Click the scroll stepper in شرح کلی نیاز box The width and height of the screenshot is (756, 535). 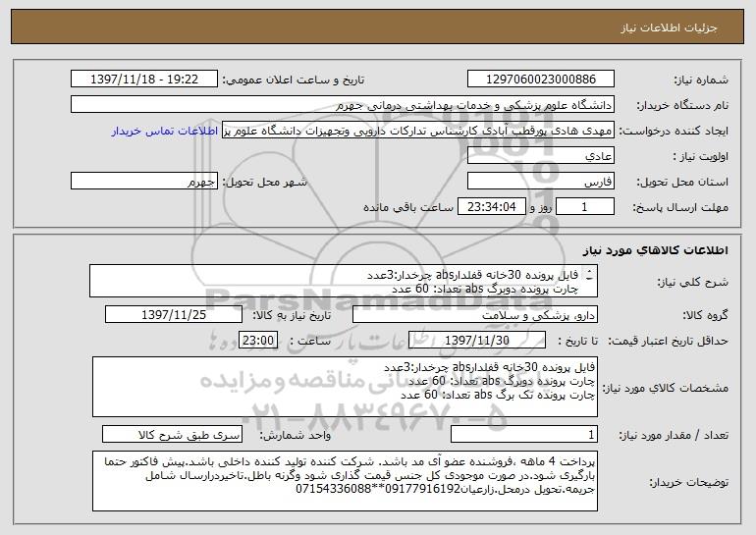589,275
